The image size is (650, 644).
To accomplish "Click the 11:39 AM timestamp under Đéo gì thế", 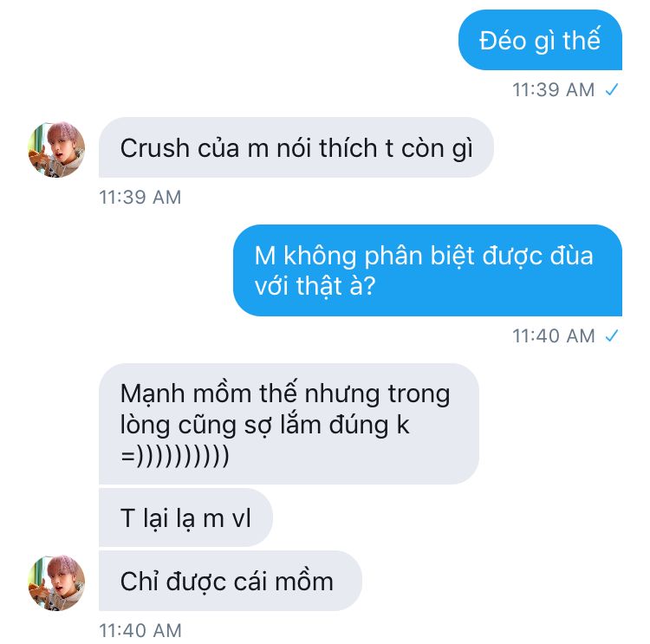I will [x=554, y=89].
